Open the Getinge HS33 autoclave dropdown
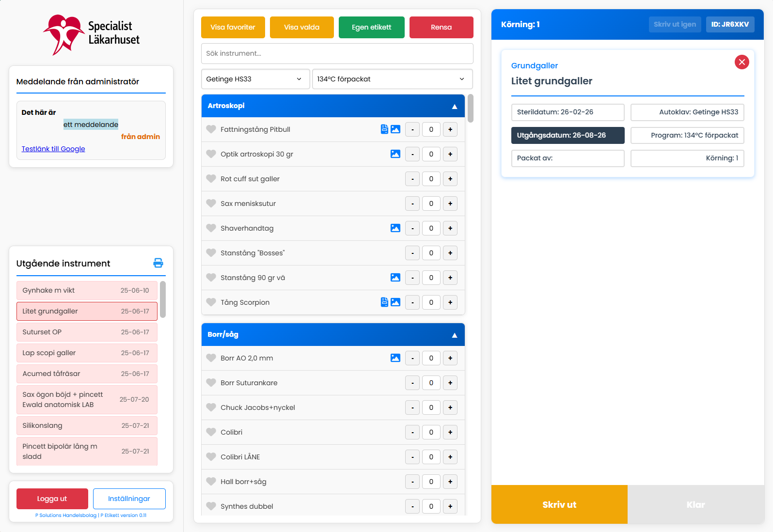The image size is (773, 532). (255, 79)
